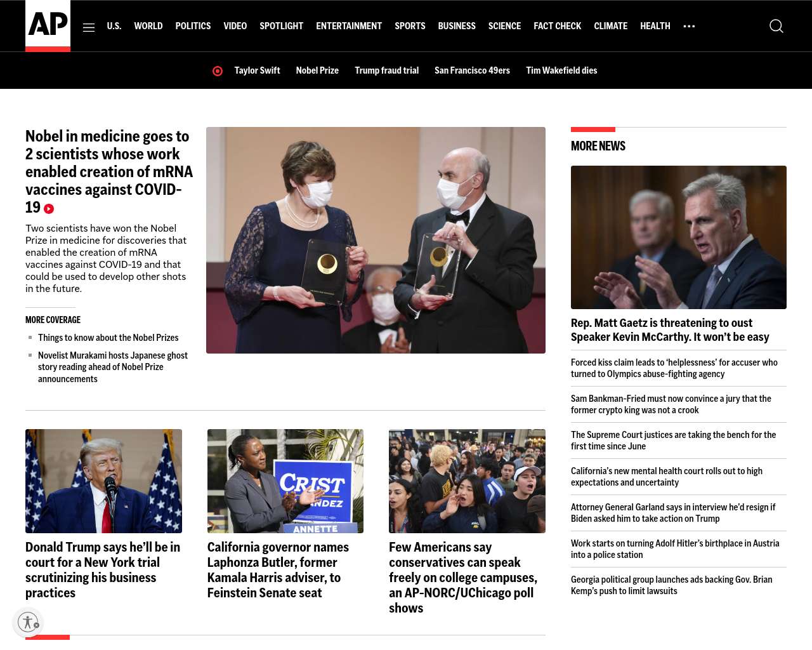The height and width of the screenshot is (650, 812).
Task: Open California mental health court article
Action: tap(666, 477)
